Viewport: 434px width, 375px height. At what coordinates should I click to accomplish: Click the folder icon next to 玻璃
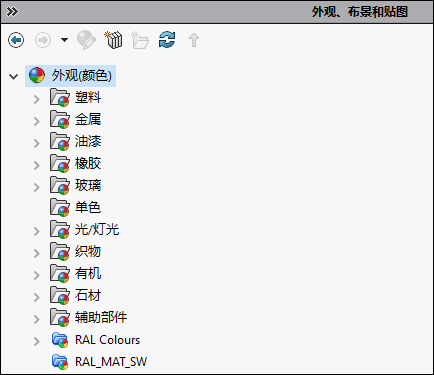[60, 185]
